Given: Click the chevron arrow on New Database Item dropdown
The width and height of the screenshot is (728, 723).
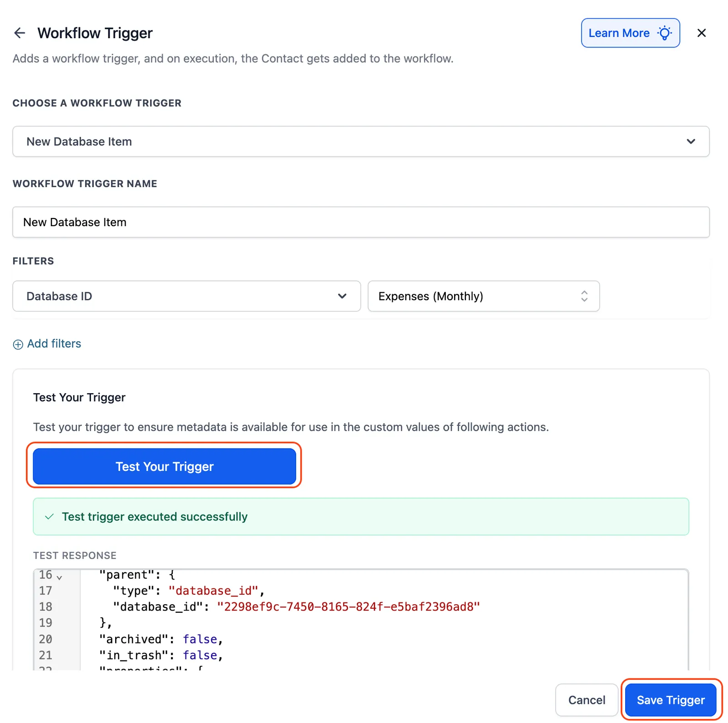Looking at the screenshot, I should tap(691, 142).
